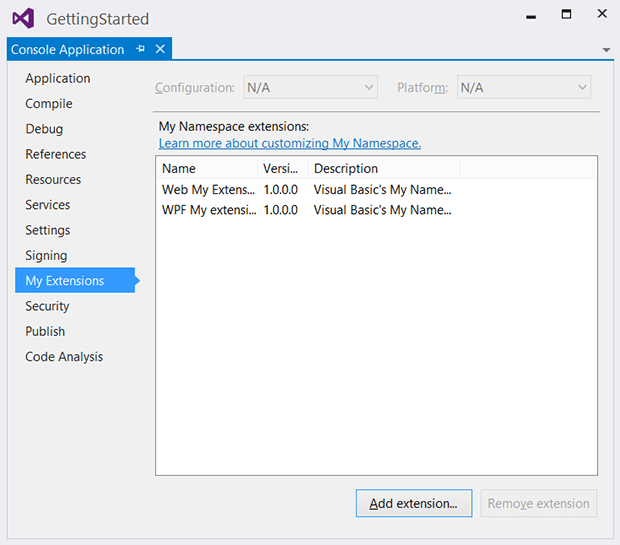The width and height of the screenshot is (620, 545).
Task: Select the My Extensions page
Action: pyautogui.click(x=75, y=280)
